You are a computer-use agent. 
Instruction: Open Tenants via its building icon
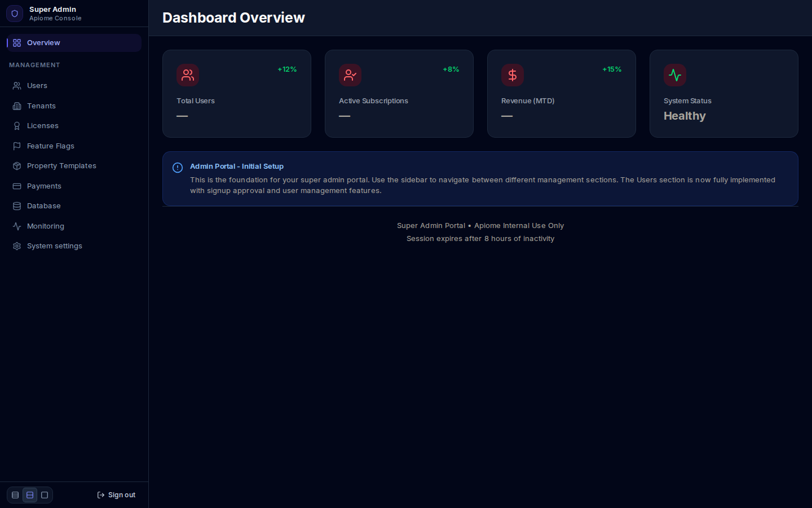pyautogui.click(x=17, y=106)
